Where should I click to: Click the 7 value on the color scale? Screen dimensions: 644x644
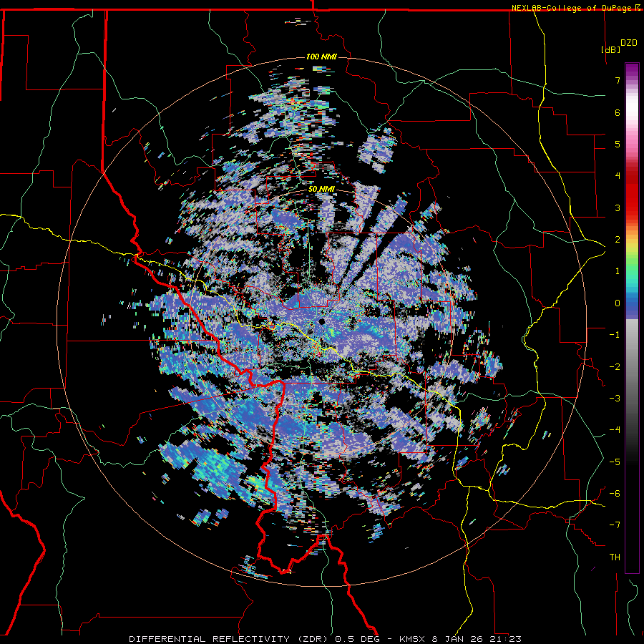click(x=618, y=80)
